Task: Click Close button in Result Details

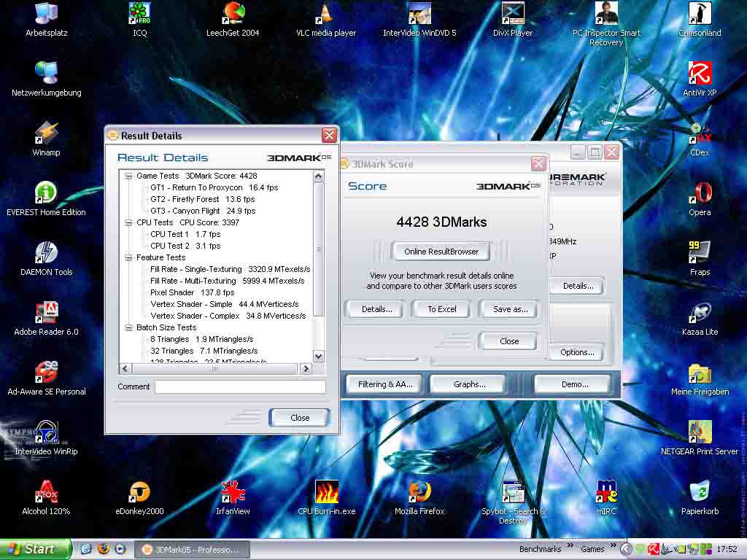Action: click(x=300, y=418)
